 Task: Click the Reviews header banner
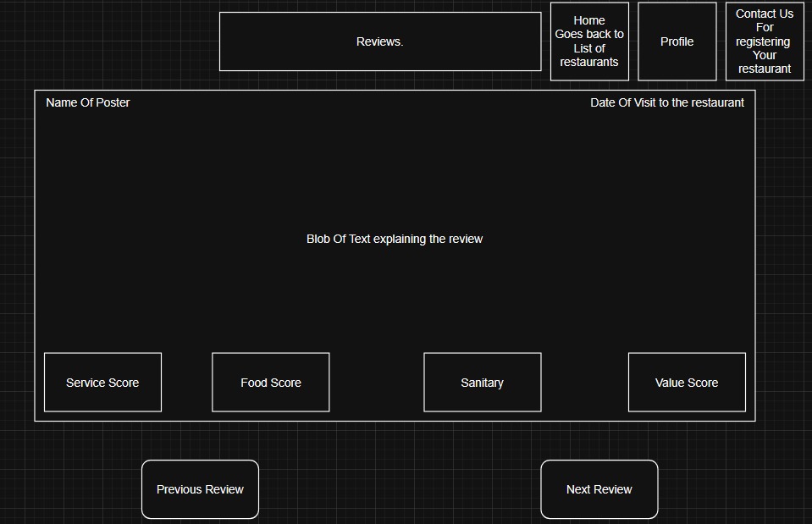coord(380,41)
